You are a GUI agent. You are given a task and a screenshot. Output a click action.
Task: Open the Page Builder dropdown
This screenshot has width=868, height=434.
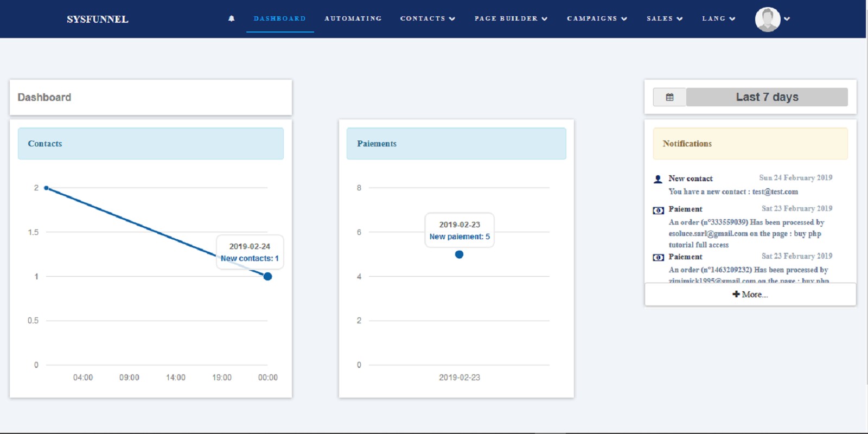511,18
